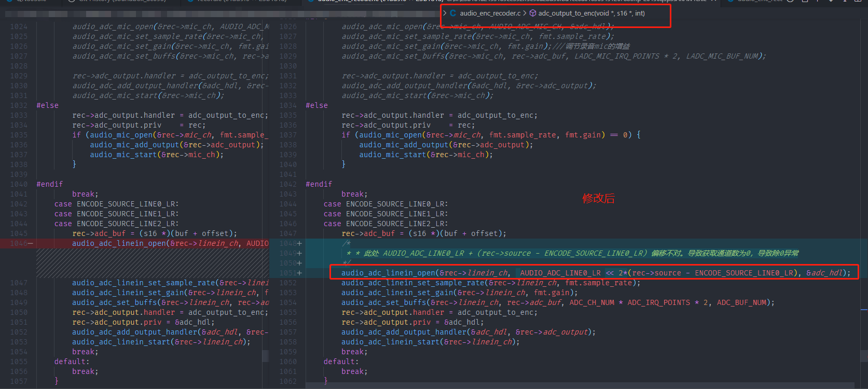Open audio_enc_recoder.c breadcrumb item
The height and width of the screenshot is (389, 868).
pyautogui.click(x=490, y=13)
